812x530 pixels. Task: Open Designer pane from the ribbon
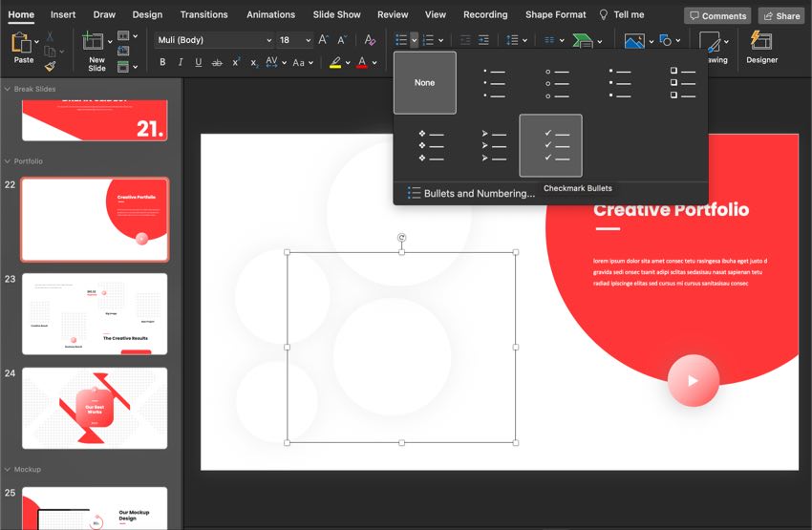pyautogui.click(x=761, y=47)
